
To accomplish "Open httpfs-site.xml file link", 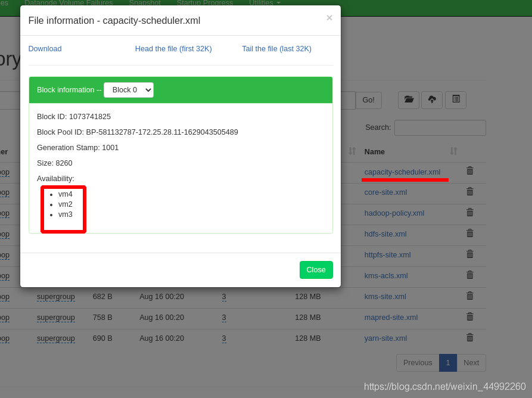I will click(387, 255).
